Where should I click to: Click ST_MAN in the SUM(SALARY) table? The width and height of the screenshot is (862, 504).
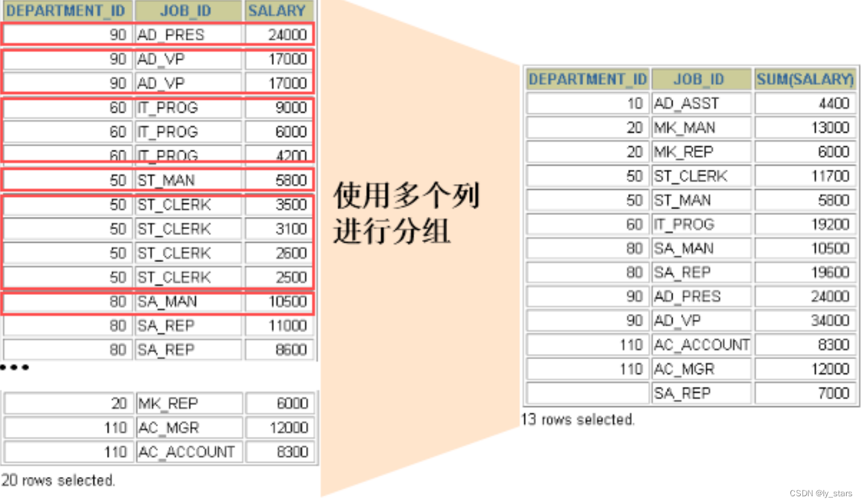pos(701,200)
